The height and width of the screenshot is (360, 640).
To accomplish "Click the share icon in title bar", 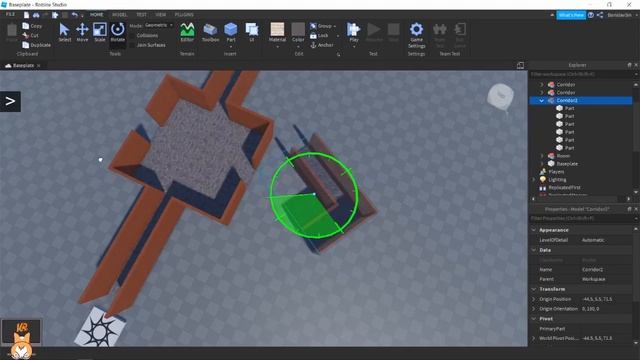I will tap(600, 15).
